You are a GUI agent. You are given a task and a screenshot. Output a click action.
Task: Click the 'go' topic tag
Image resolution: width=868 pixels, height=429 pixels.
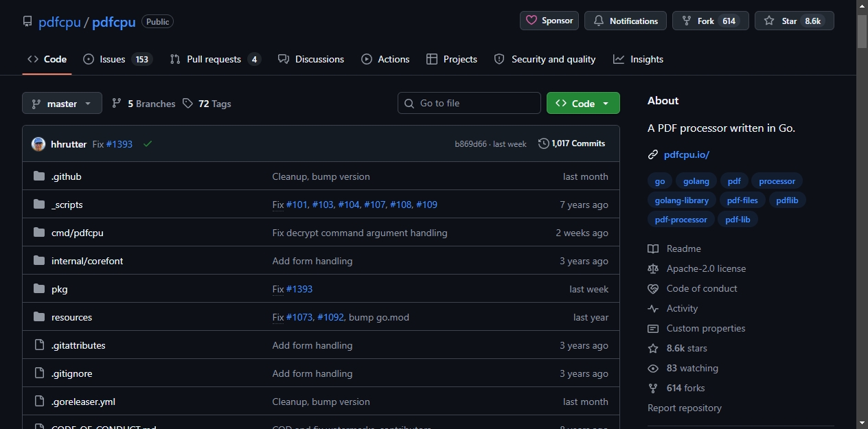(660, 181)
